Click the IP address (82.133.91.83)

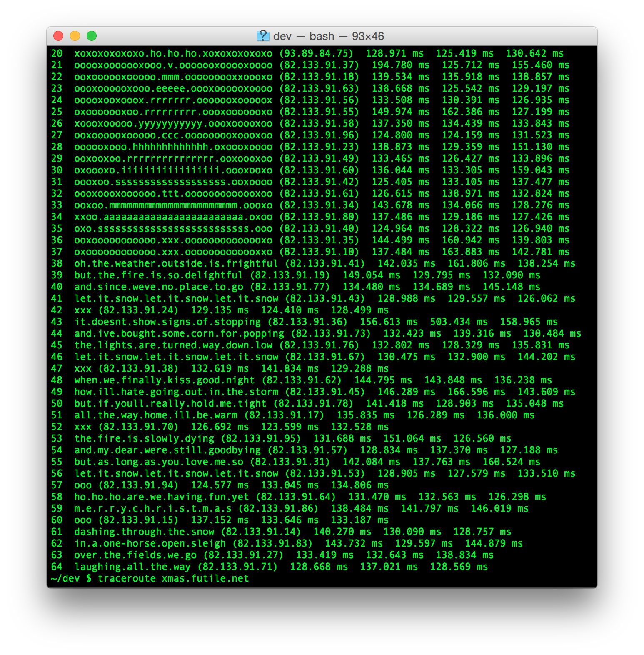272,543
